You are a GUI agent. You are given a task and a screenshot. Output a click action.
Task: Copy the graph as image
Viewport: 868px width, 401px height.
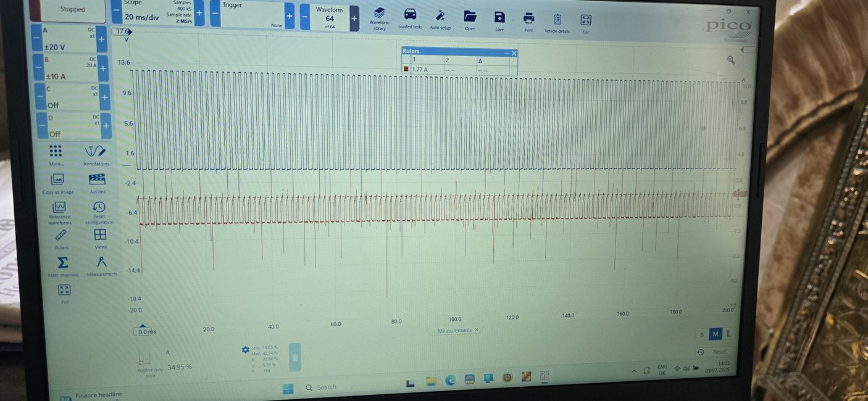[x=57, y=183]
